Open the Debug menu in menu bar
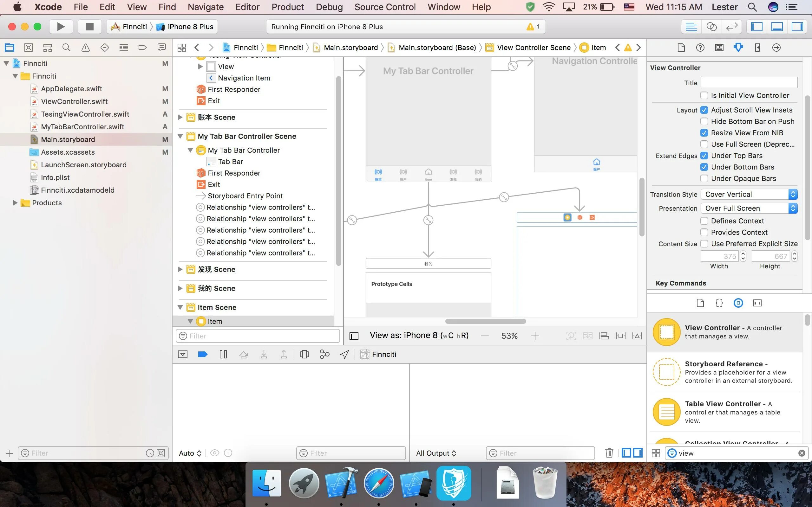 329,6
